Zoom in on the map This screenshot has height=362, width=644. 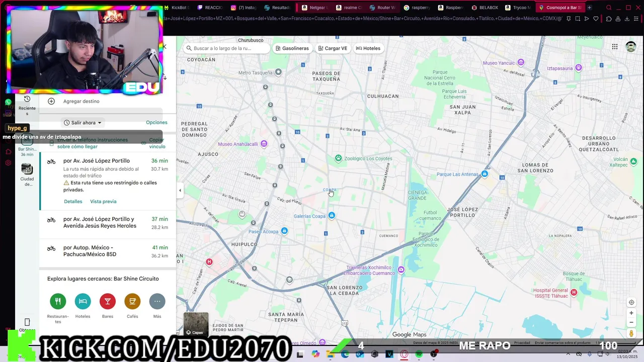(x=631, y=313)
